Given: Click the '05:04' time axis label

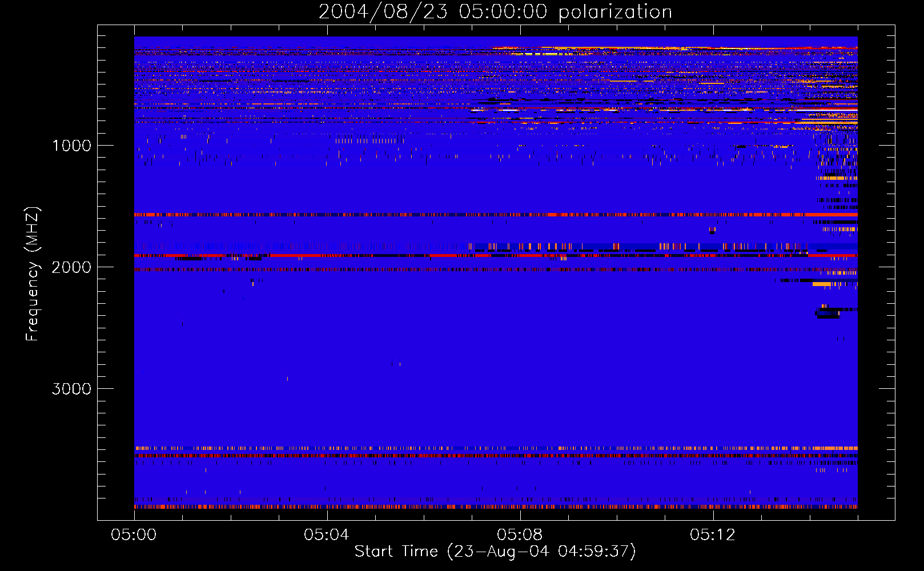Looking at the screenshot, I should [327, 535].
